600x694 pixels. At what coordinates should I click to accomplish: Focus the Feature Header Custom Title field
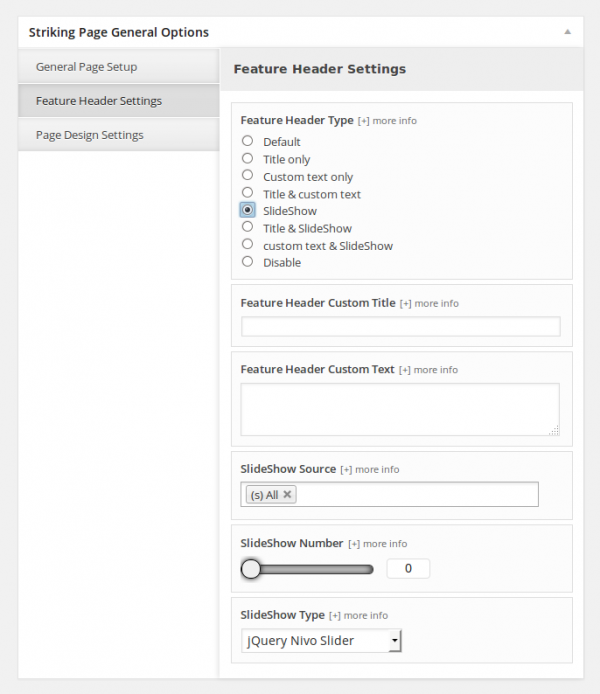point(400,327)
